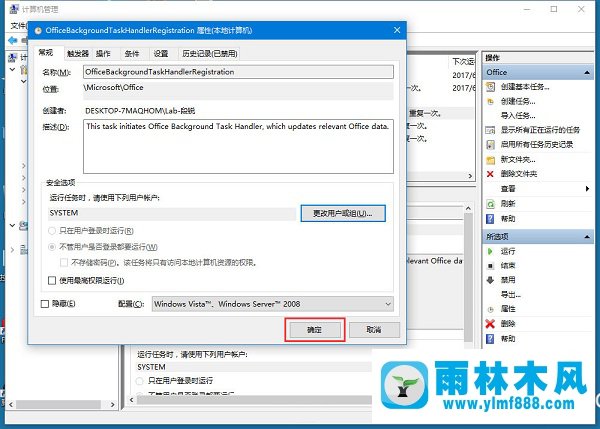Click the Help icon under Office section
The height and width of the screenshot is (429, 600).
pos(490,219)
